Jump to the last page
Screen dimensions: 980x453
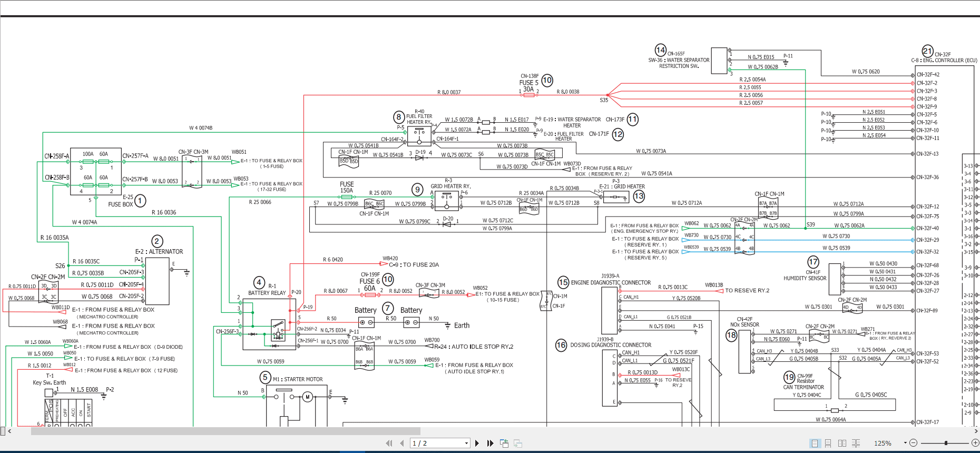(x=490, y=444)
